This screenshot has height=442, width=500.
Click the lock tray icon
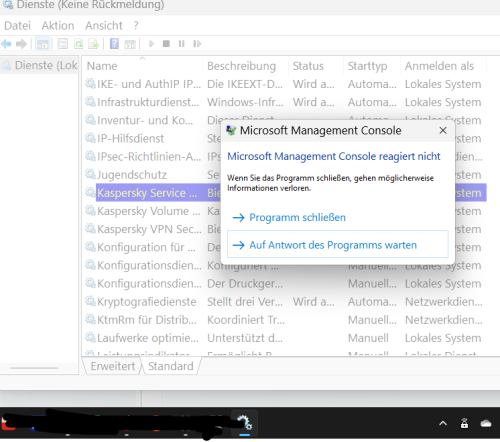(464, 423)
